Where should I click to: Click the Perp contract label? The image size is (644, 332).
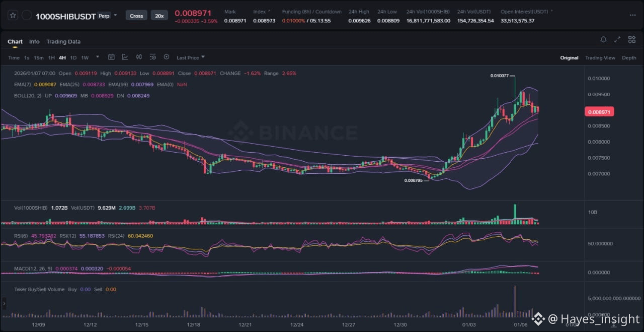click(x=103, y=16)
